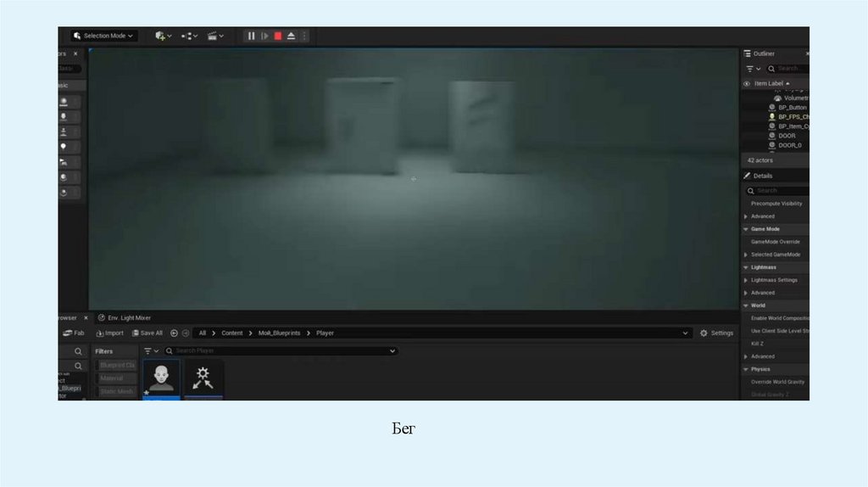
Task: Close the Place Actors panel
Action: click(75, 53)
